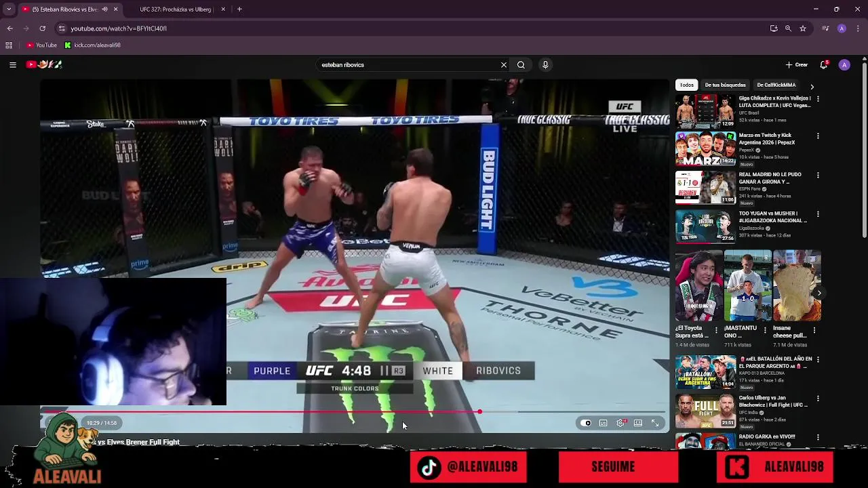868x488 pixels.
Task: Open options for Marzo en Twitch video
Action: [818, 136]
